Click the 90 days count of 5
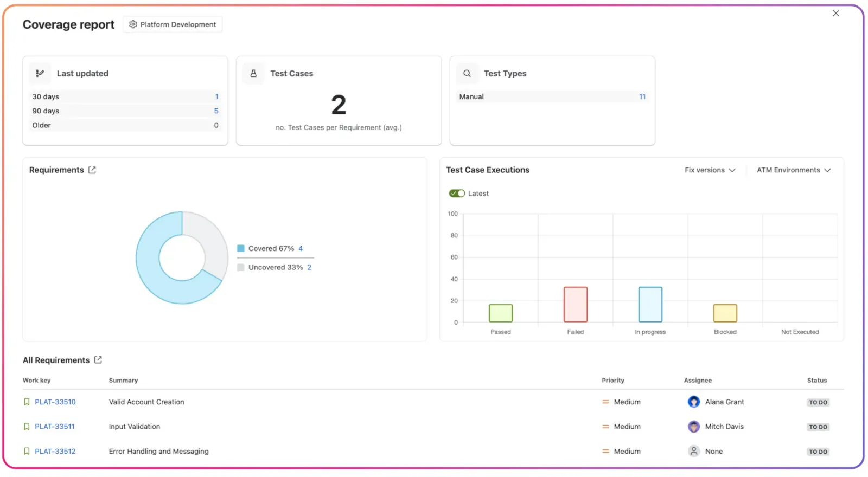868x477 pixels. (216, 111)
